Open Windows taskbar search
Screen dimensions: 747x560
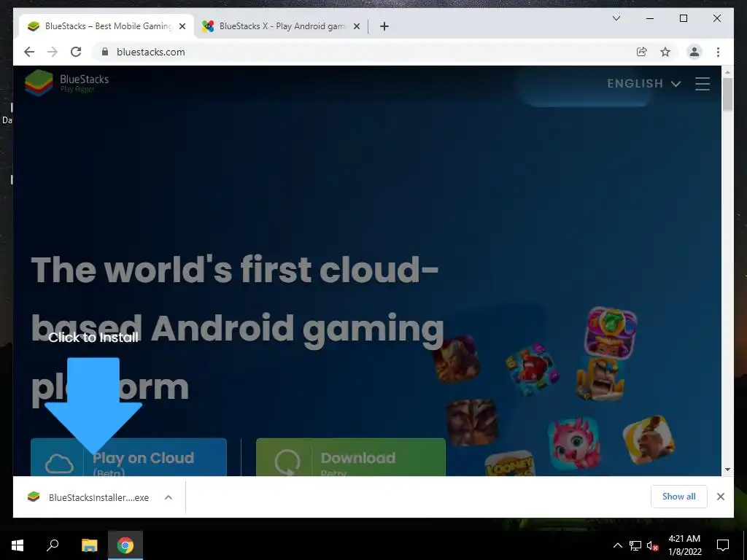(x=53, y=545)
